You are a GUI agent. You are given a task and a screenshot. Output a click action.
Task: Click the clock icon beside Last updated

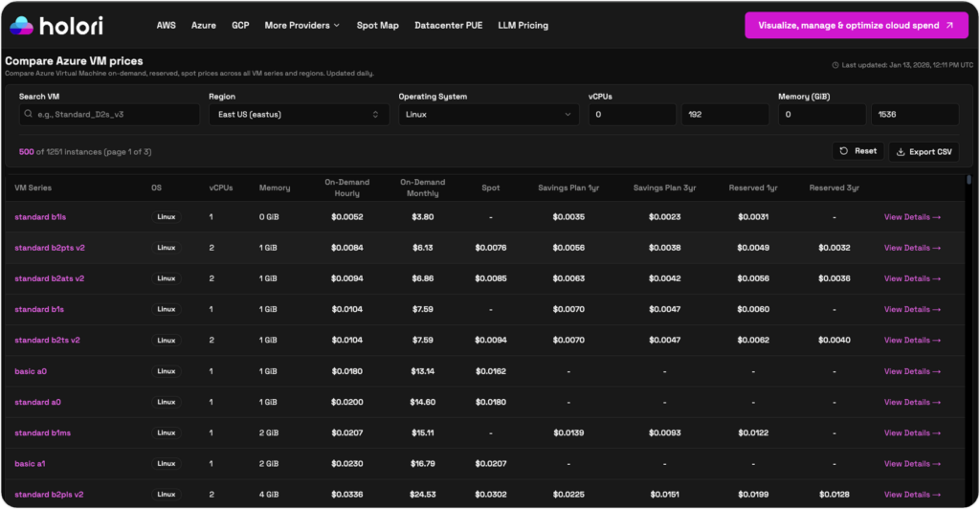click(x=835, y=65)
